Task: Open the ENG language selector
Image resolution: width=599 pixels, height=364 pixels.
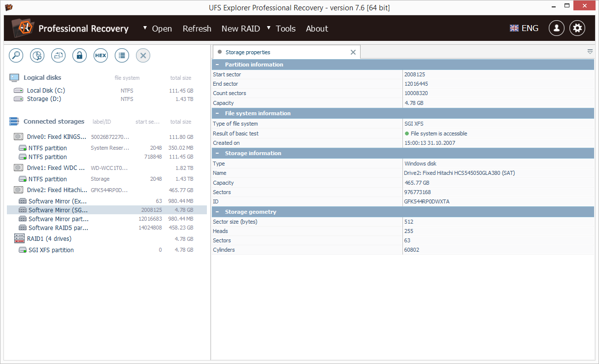Action: [x=524, y=28]
